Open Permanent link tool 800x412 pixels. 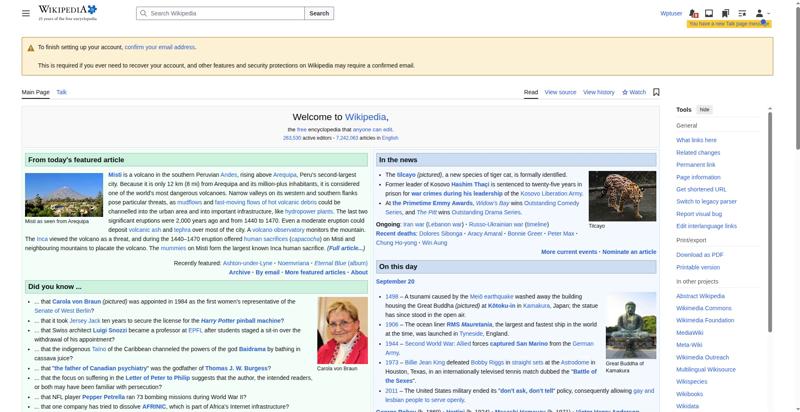click(x=695, y=165)
